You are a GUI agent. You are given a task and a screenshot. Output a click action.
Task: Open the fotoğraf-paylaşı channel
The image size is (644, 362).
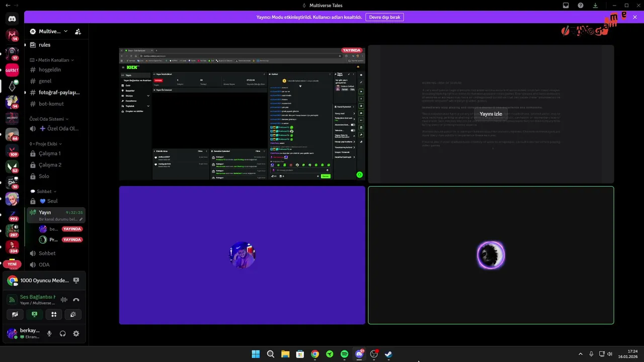coord(56,93)
